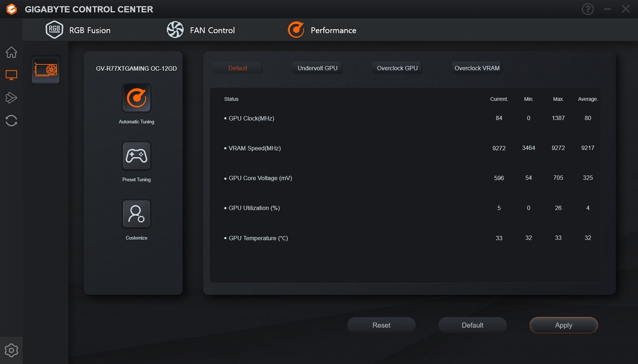Image resolution: width=638 pixels, height=364 pixels.
Task: Click the FAN Control fan icon
Action: coord(175,30)
